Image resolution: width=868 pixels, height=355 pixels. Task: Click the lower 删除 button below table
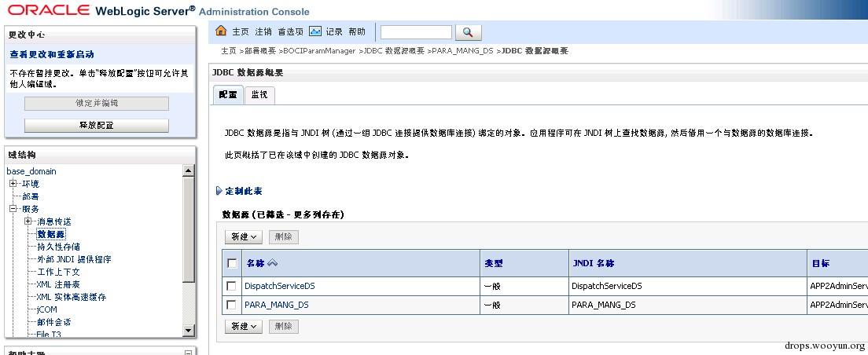pos(284,326)
